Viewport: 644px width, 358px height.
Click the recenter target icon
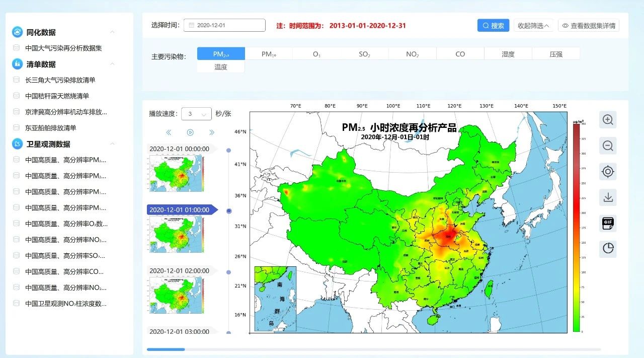[x=608, y=172]
